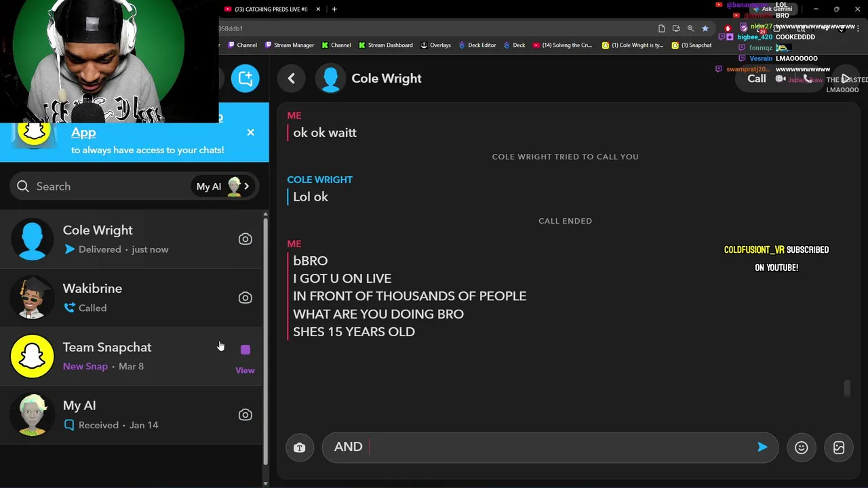Open camera beside Wakibrine chat
The image size is (868, 488).
[x=245, y=298]
